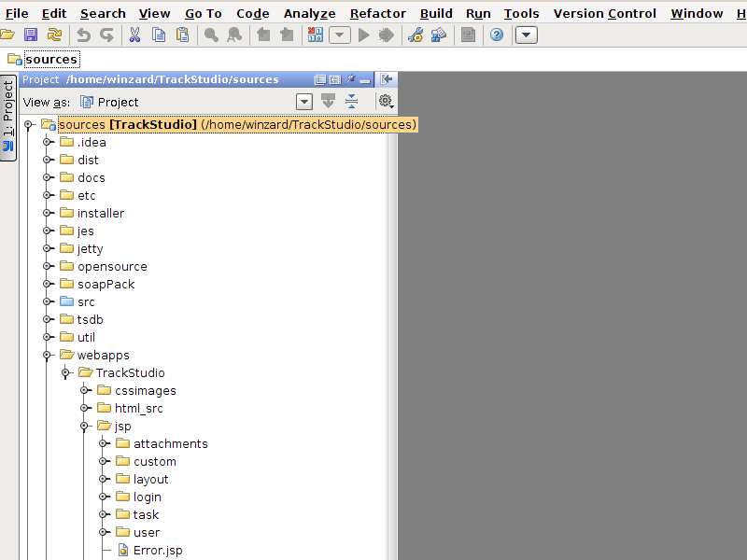Viewport: 747px width, 560px height.
Task: Click the Cut scissors icon
Action: coord(134,35)
